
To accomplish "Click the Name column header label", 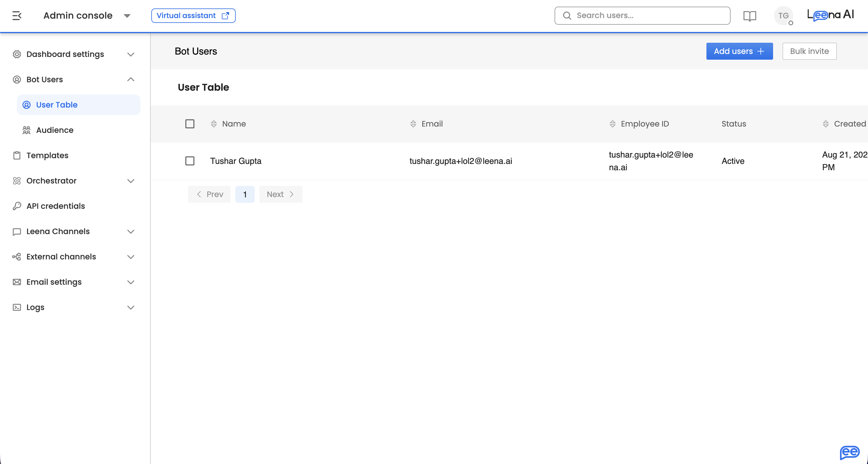I will 234,124.
